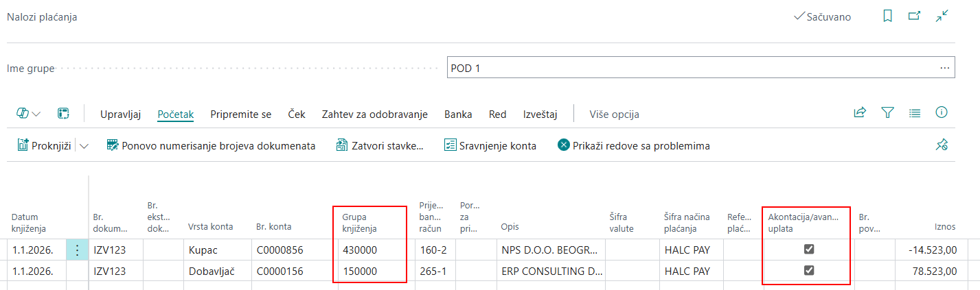
Task: Click the share icon
Action: (860, 113)
